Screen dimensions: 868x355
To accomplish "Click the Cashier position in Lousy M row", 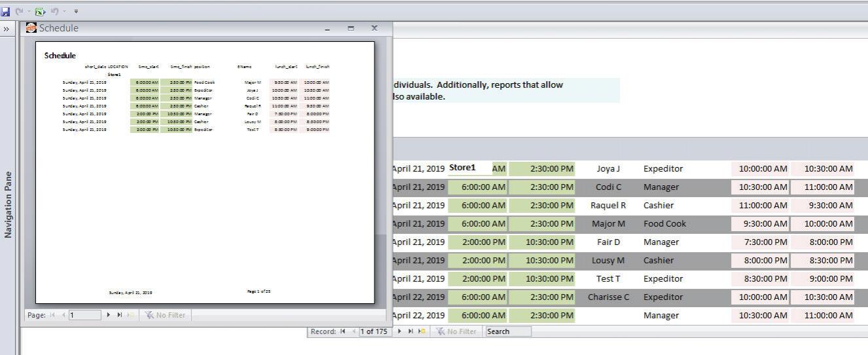I will click(x=659, y=260).
